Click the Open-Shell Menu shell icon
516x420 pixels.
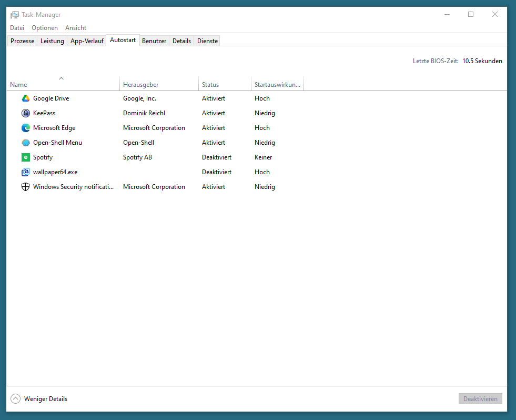tap(26, 143)
